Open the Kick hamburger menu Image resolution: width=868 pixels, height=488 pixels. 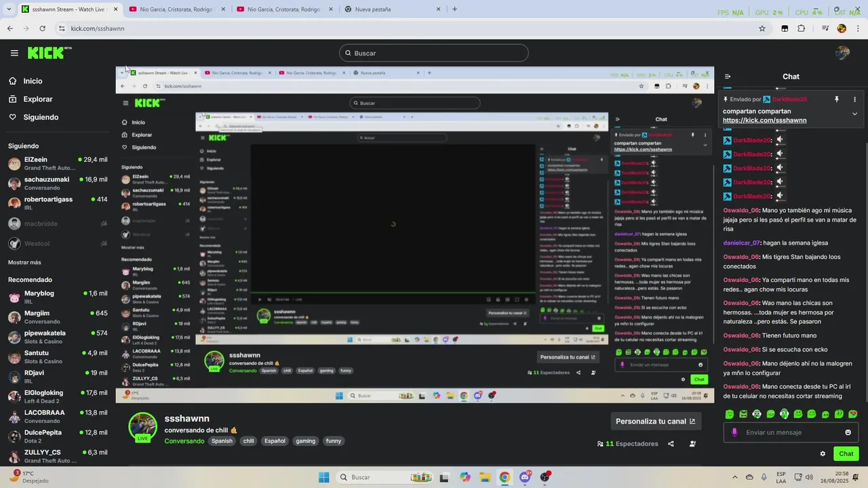click(14, 53)
